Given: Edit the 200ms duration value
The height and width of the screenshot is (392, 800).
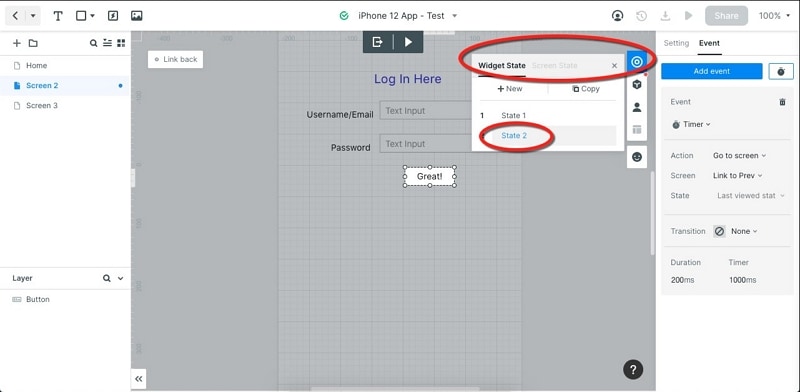Looking at the screenshot, I should pos(683,280).
